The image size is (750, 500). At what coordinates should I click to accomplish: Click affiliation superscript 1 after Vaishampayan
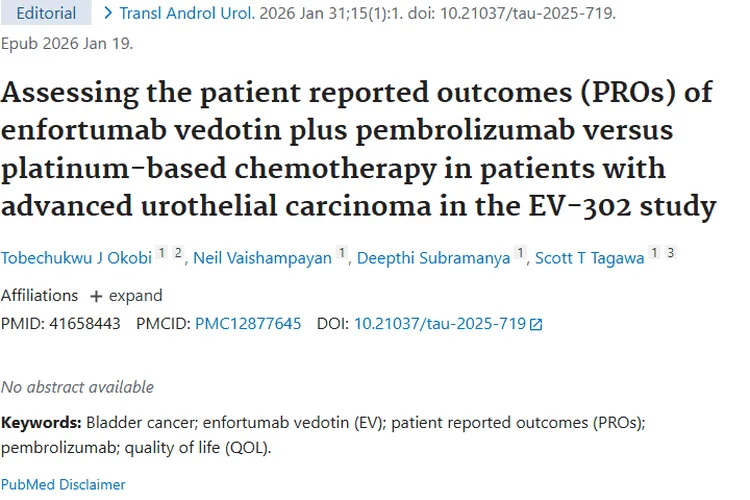coord(342,253)
